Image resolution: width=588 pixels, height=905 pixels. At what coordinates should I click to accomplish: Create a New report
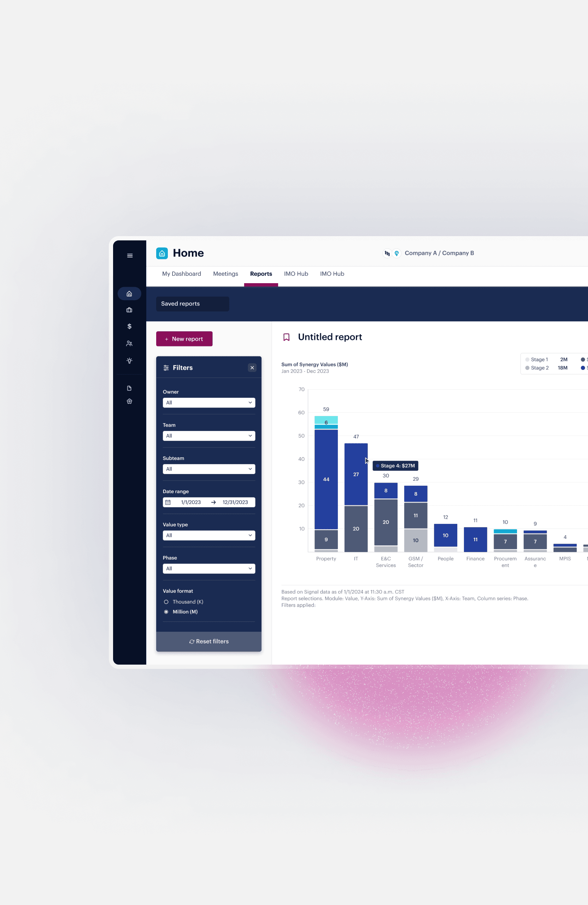[184, 339]
